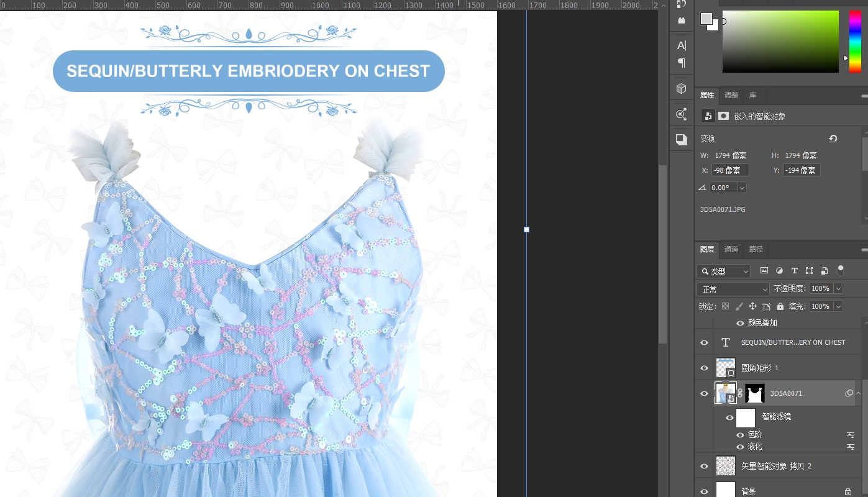This screenshot has height=497, width=868.
Task: Filter layers by text type icon
Action: tap(794, 271)
